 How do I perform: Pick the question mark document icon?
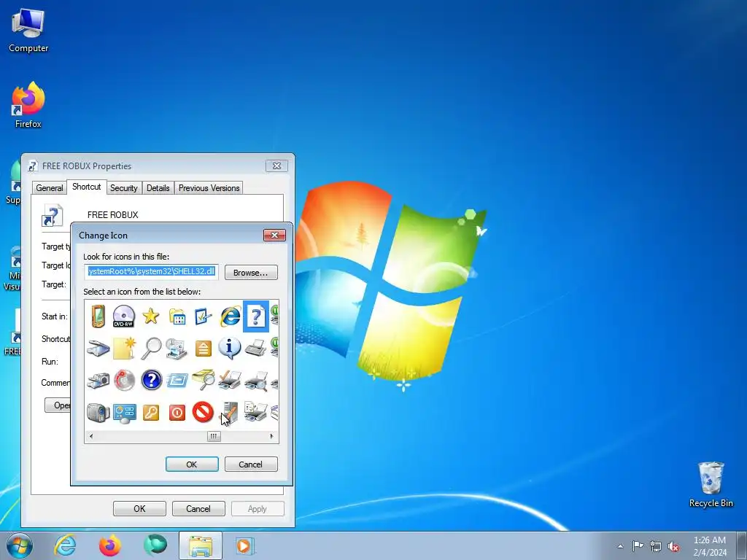pos(256,316)
